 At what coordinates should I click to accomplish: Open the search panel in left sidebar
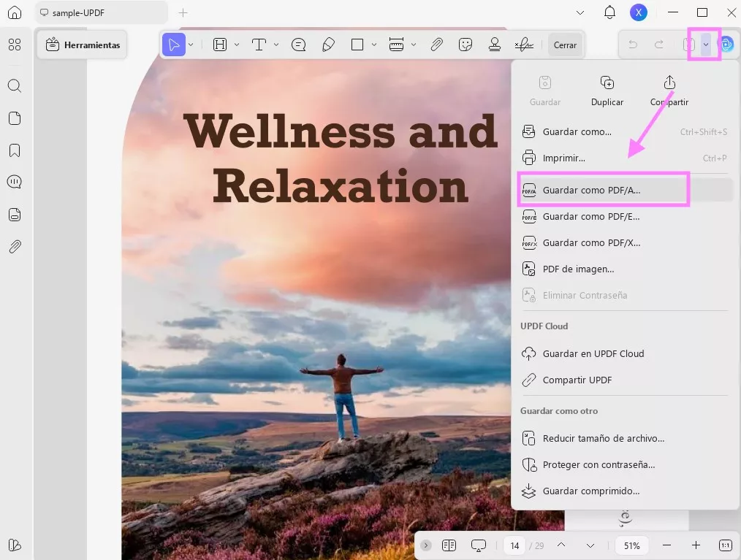[x=15, y=86]
